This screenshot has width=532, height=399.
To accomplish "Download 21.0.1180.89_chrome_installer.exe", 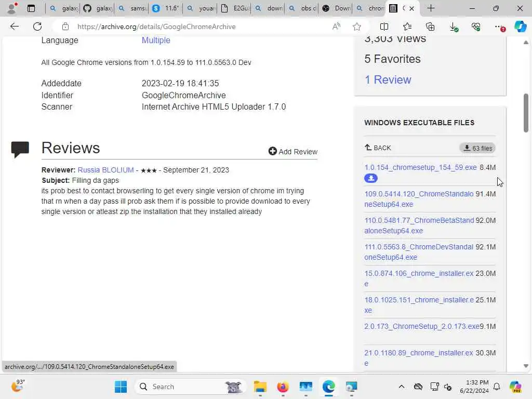I will pos(419,358).
